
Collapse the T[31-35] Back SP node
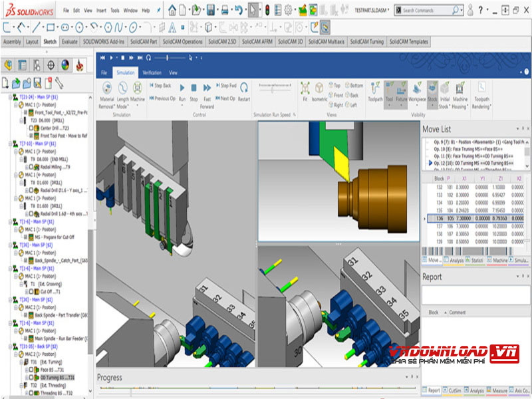(10, 346)
